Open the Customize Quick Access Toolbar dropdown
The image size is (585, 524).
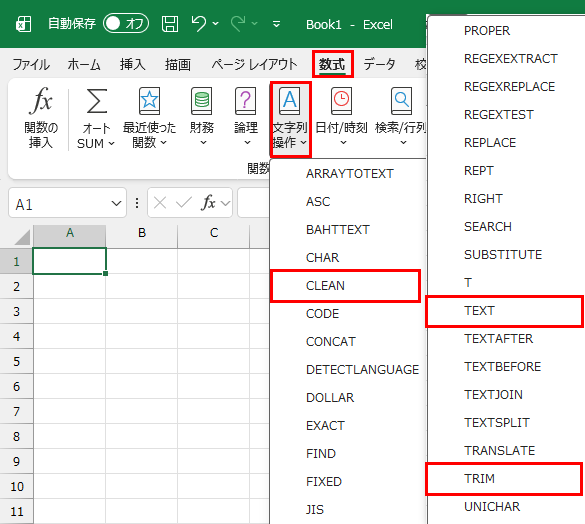[x=276, y=24]
